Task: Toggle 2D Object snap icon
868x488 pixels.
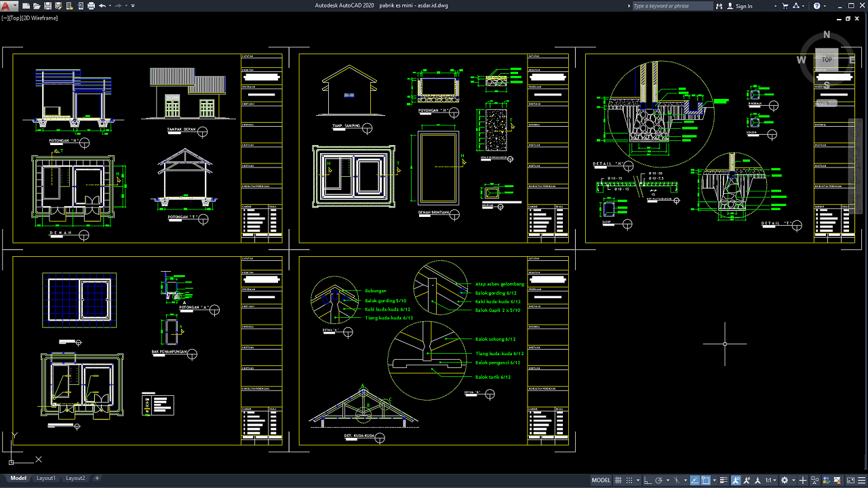Action: click(706, 480)
